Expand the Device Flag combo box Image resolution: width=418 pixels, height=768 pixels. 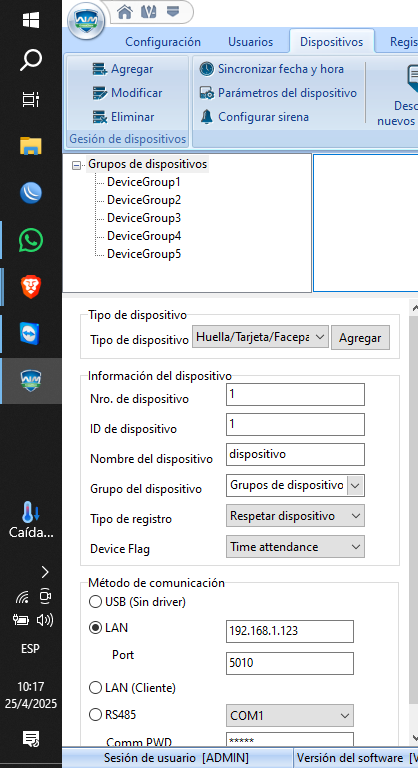click(x=295, y=547)
